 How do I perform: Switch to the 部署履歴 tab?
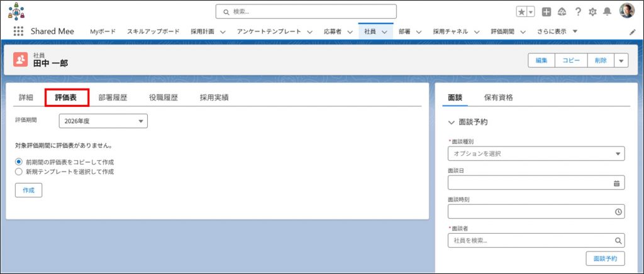pyautogui.click(x=113, y=97)
